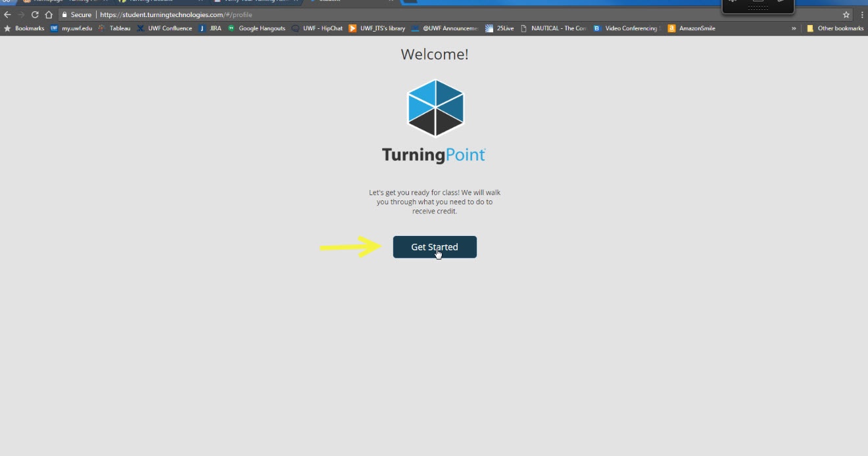868x456 pixels.
Task: Open the UWF Confluence bookmark
Action: [x=164, y=28]
